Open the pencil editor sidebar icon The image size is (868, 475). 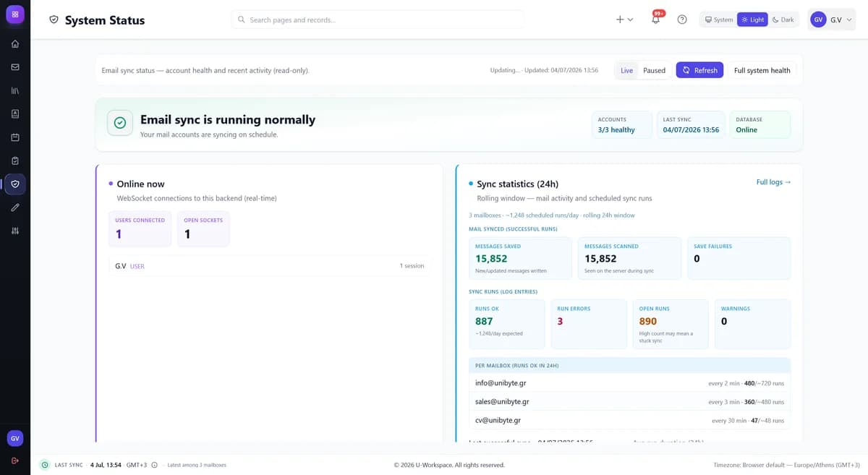pyautogui.click(x=15, y=207)
